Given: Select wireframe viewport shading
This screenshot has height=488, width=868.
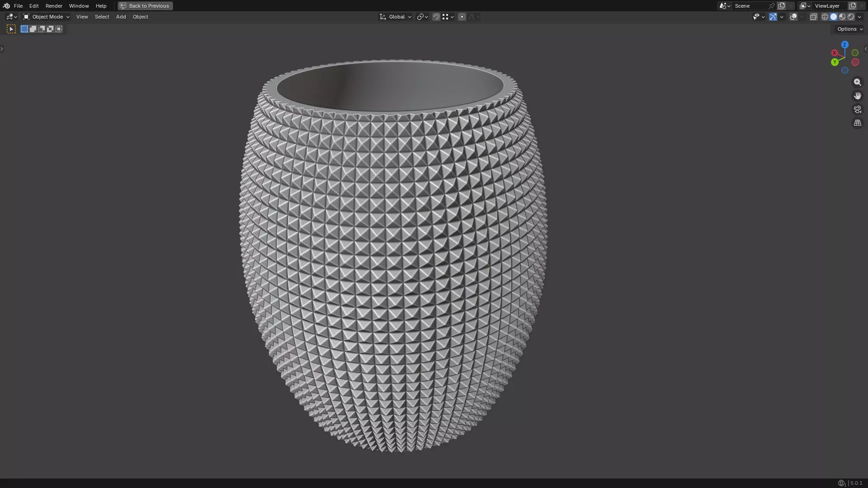Looking at the screenshot, I should pyautogui.click(x=825, y=17).
